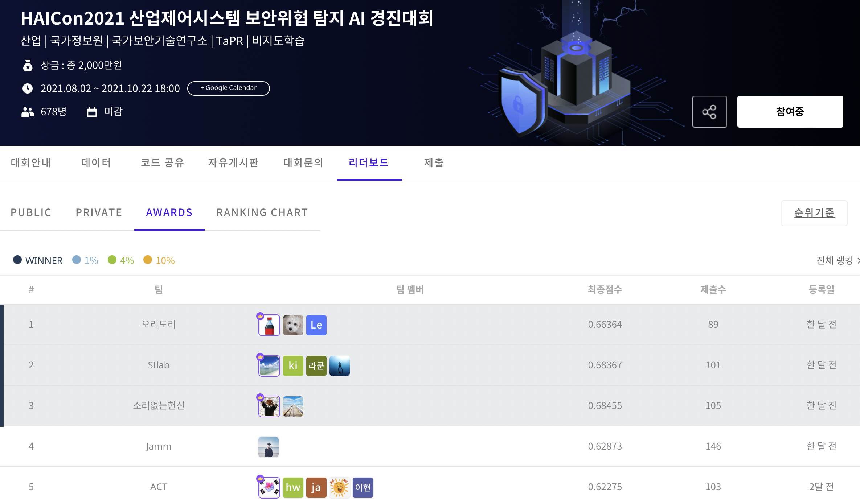Open the 순위기준 ranking criteria link
The width and height of the screenshot is (860, 504).
[x=814, y=213]
